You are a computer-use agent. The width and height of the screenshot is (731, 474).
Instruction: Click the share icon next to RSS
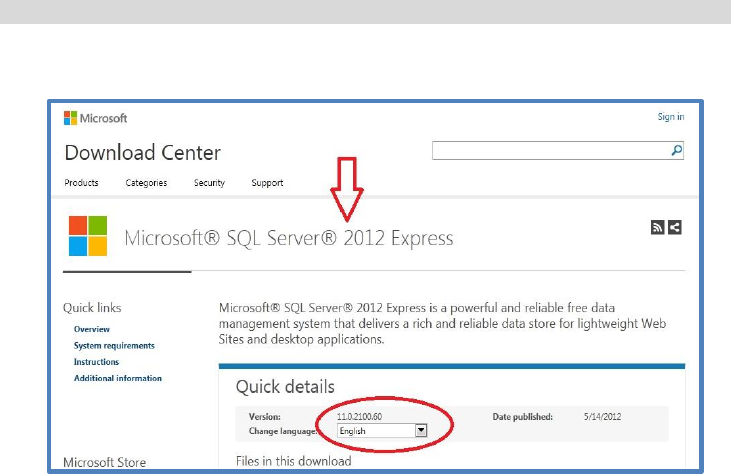pyautogui.click(x=675, y=227)
